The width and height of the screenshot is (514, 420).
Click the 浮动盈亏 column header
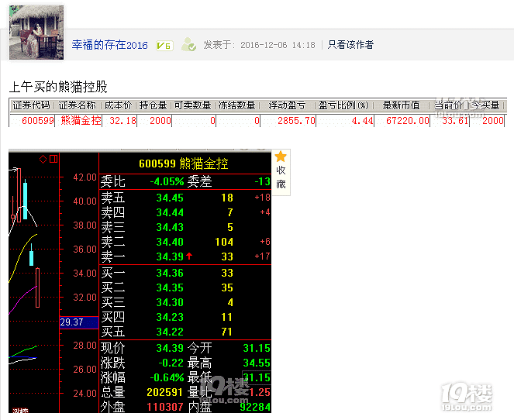(287, 105)
